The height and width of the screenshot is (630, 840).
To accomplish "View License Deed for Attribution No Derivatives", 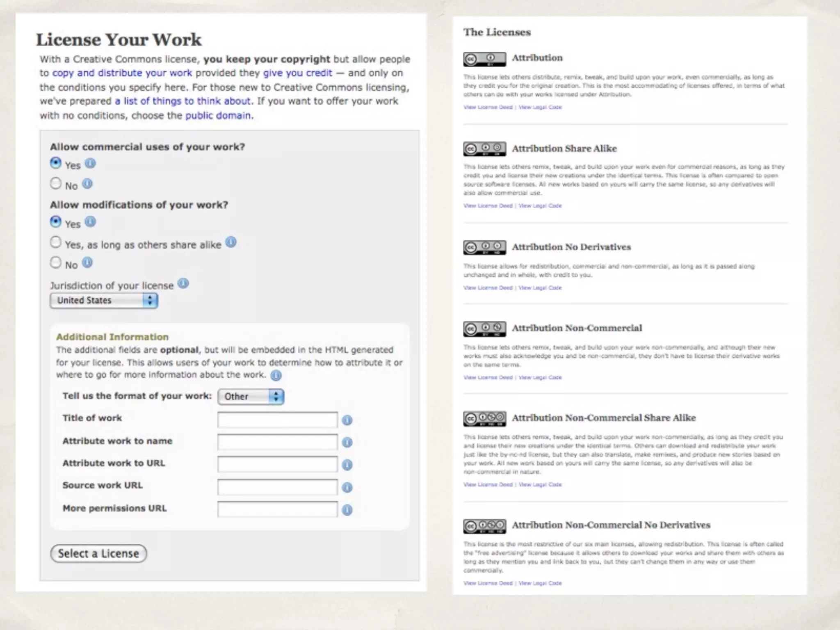I will pos(488,288).
